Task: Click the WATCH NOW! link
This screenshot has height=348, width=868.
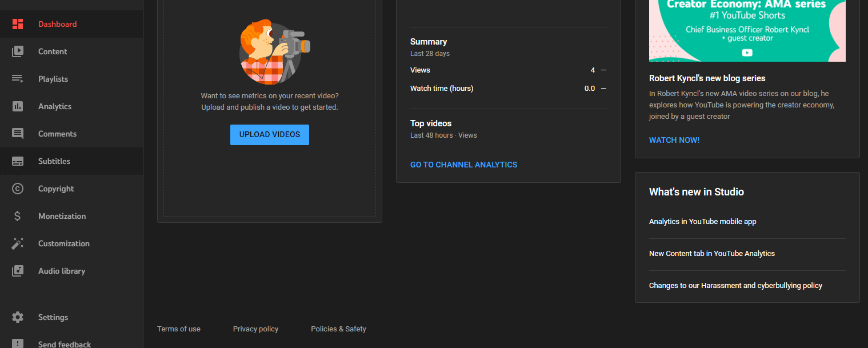Action: [x=674, y=140]
